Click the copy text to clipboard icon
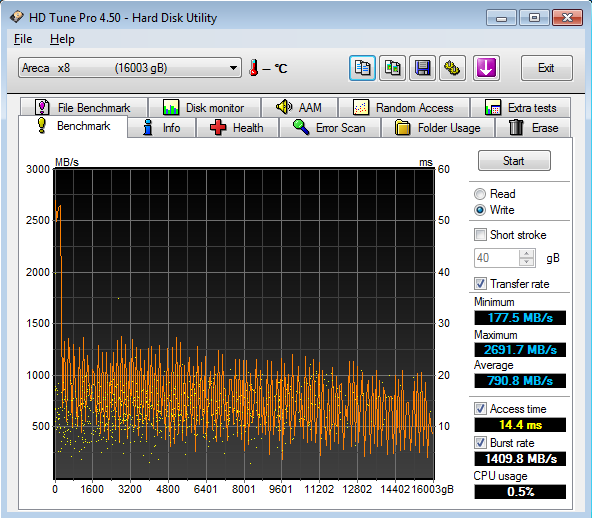 pos(362,68)
